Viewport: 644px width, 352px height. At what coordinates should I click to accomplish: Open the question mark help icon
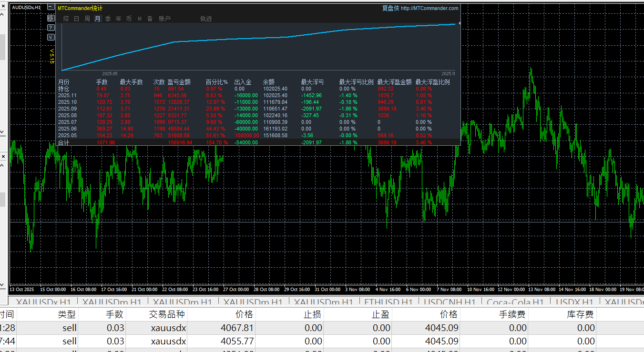[x=51, y=28]
